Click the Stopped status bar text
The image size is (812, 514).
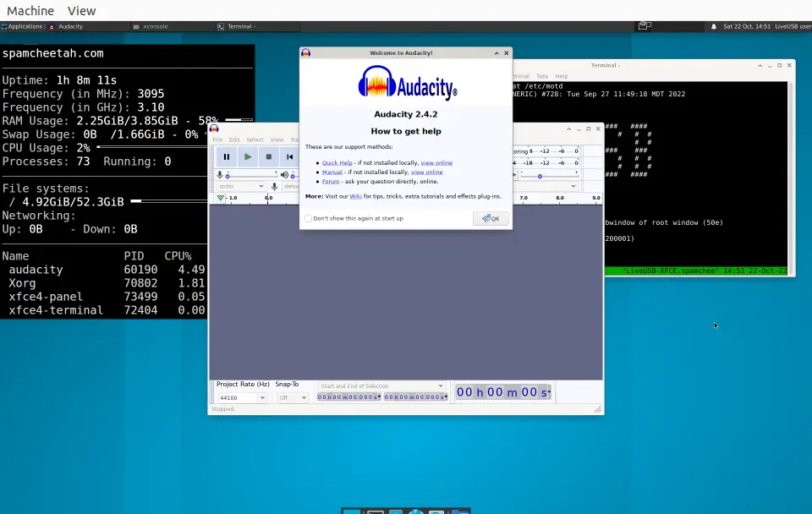point(223,409)
